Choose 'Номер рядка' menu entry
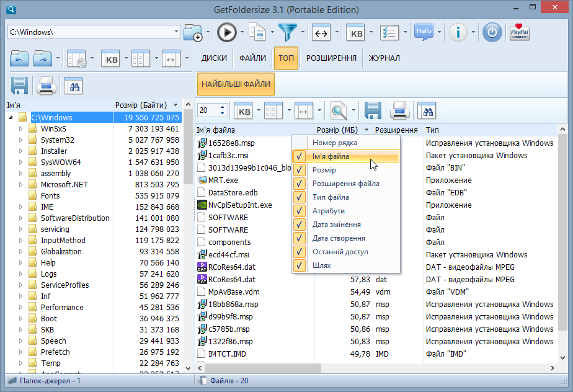Image resolution: width=573 pixels, height=392 pixels. tap(345, 143)
